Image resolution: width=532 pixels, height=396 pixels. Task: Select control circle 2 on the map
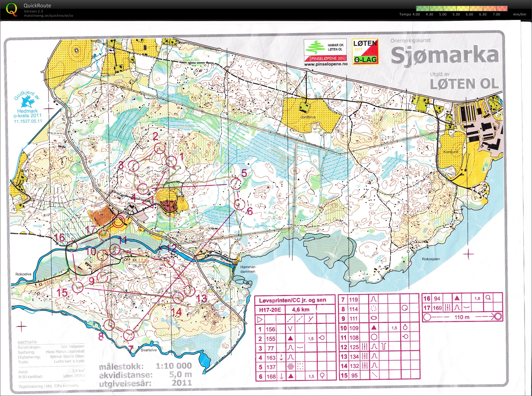160,148
